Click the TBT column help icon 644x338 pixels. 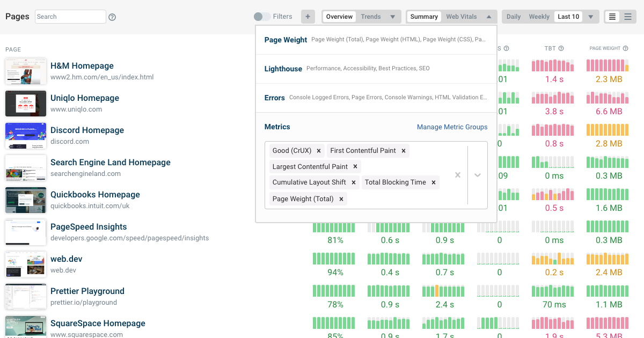click(561, 48)
